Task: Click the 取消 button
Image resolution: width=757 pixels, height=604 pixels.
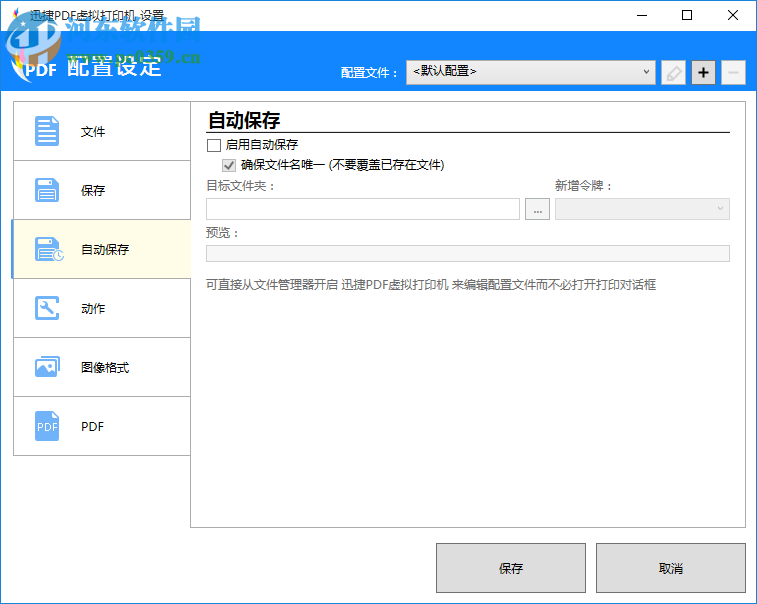Action: 671,568
